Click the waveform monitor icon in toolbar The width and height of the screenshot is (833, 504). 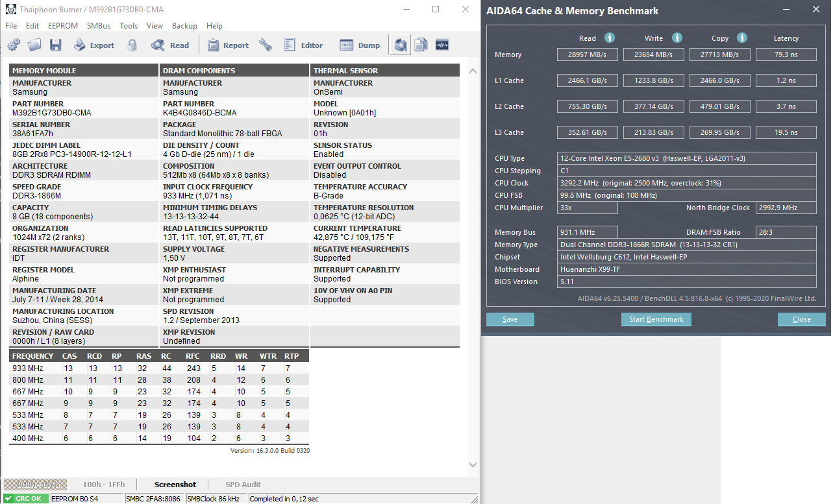point(443,45)
